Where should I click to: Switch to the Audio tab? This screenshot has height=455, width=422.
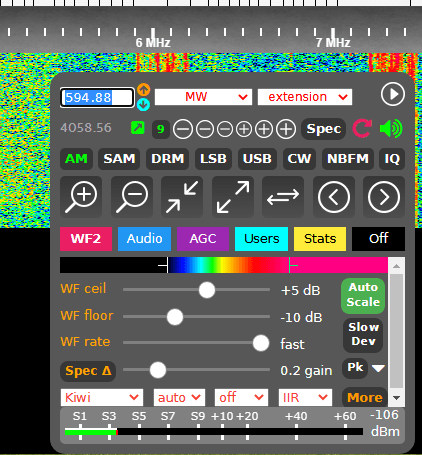tap(144, 239)
